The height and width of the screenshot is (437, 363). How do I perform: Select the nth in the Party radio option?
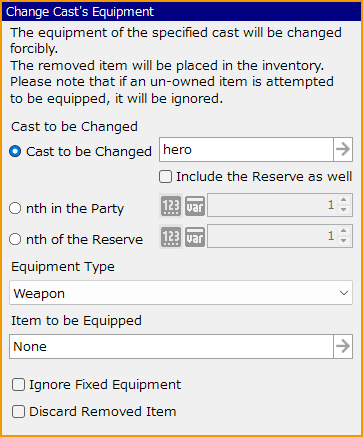click(15, 209)
